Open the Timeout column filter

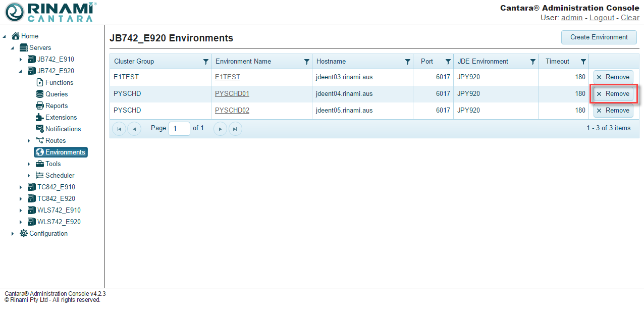(x=583, y=62)
